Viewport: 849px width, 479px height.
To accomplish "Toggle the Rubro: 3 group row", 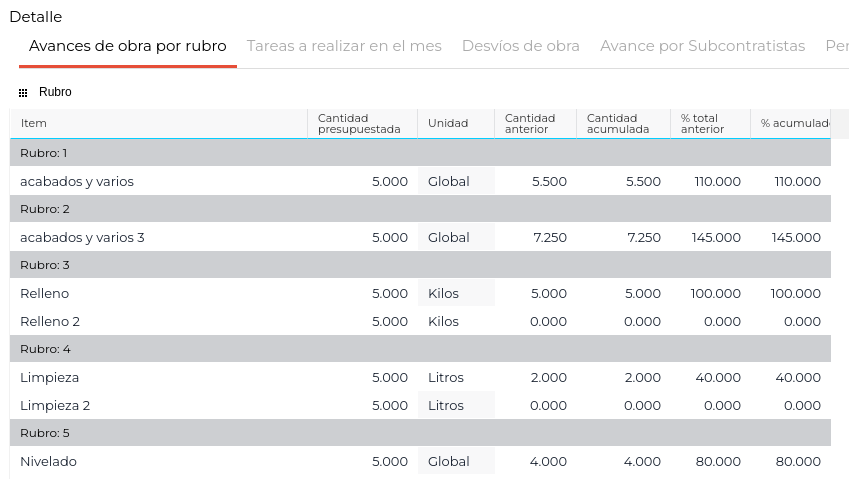I will [44, 265].
